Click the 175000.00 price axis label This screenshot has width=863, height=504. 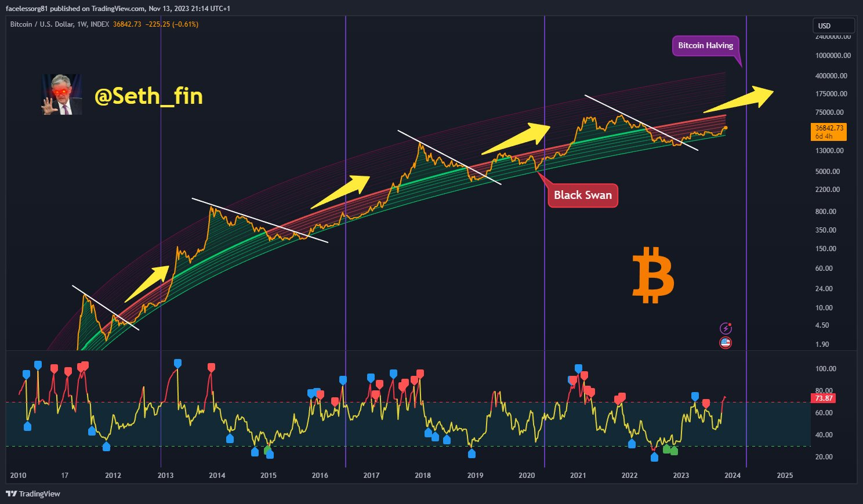pos(831,94)
